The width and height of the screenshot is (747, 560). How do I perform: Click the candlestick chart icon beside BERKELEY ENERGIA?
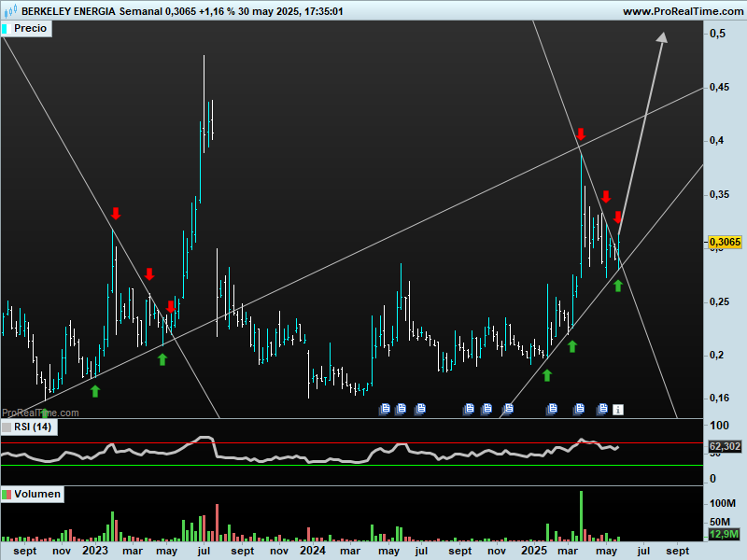click(x=9, y=11)
